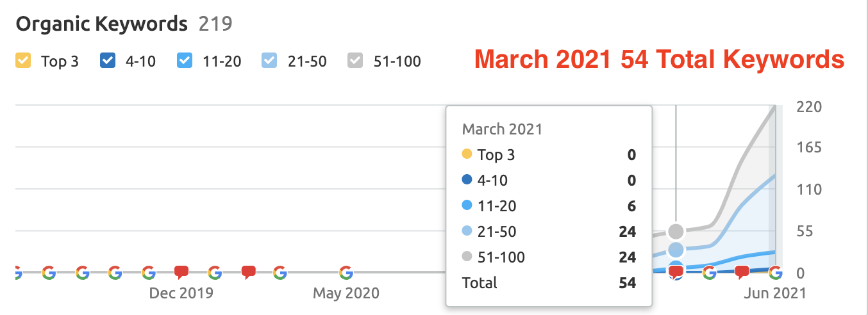Click Google update icon above May 2020
The width and height of the screenshot is (868, 315).
tap(346, 273)
